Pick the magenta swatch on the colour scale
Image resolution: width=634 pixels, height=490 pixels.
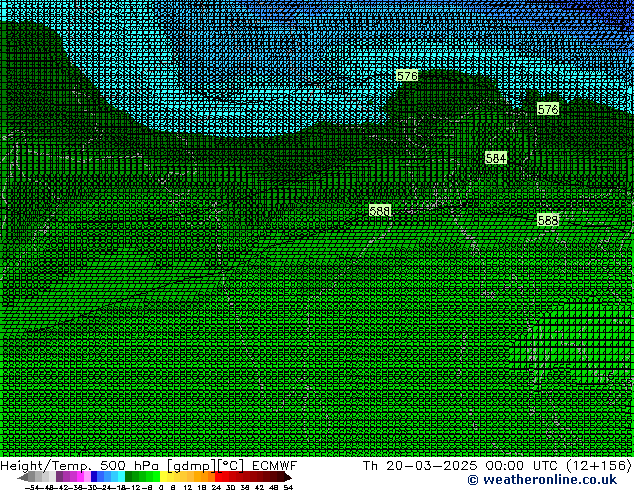pos(80,476)
